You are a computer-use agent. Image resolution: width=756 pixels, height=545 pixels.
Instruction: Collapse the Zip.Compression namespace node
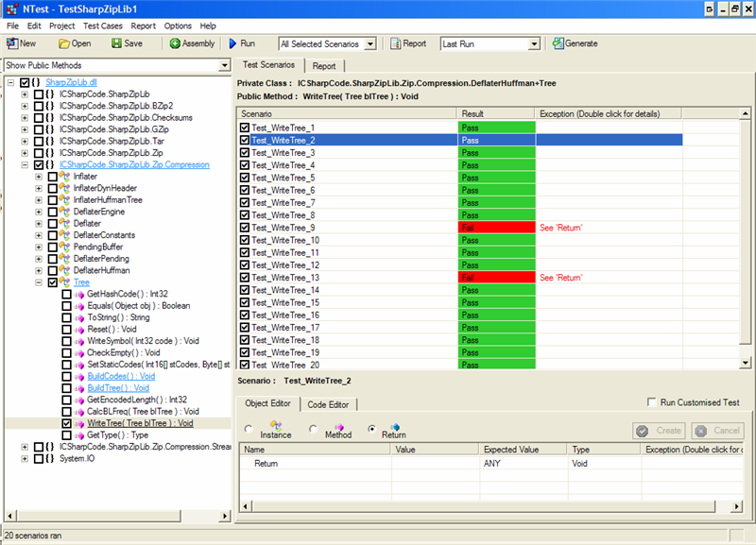(x=25, y=164)
